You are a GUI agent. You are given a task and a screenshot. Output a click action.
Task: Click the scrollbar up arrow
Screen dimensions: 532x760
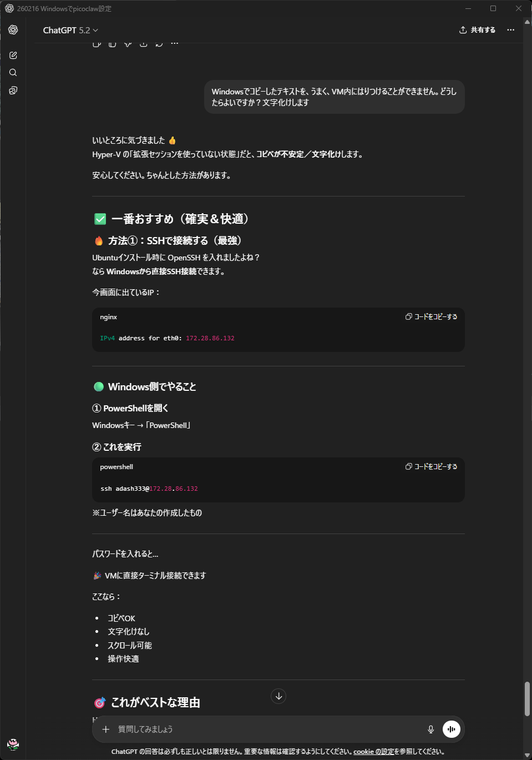527,22
